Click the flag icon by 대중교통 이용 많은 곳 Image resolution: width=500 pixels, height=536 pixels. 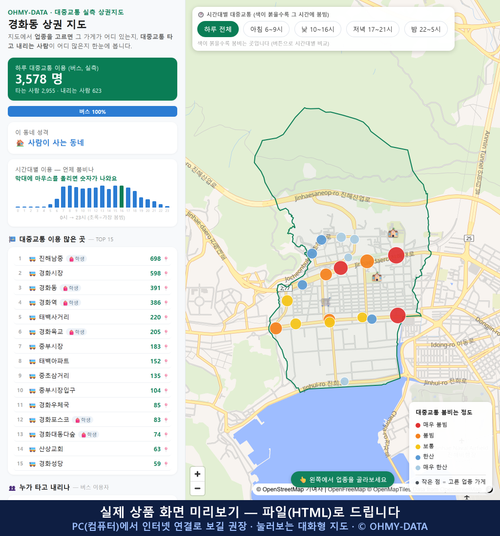coord(12,239)
